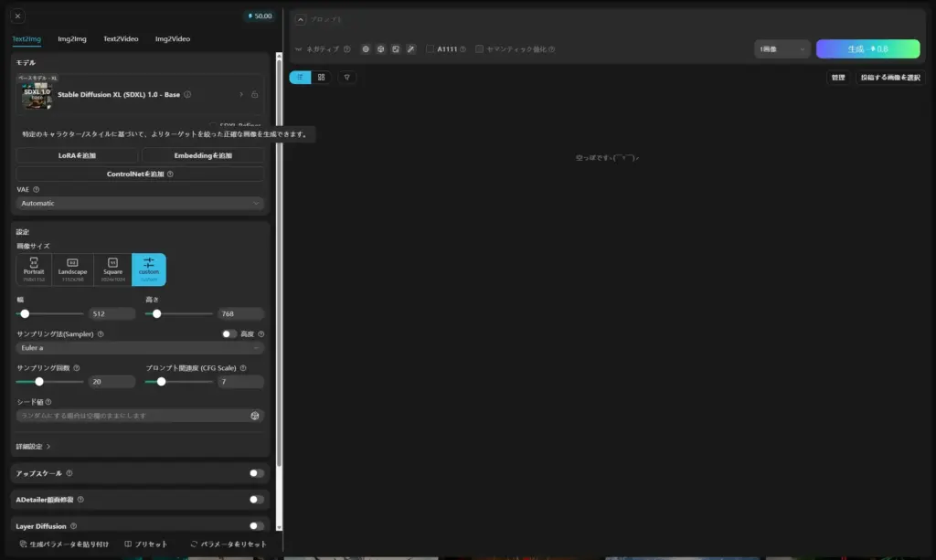The image size is (936, 560).
Task: Toggle on the アップスケール switch
Action: (257, 473)
